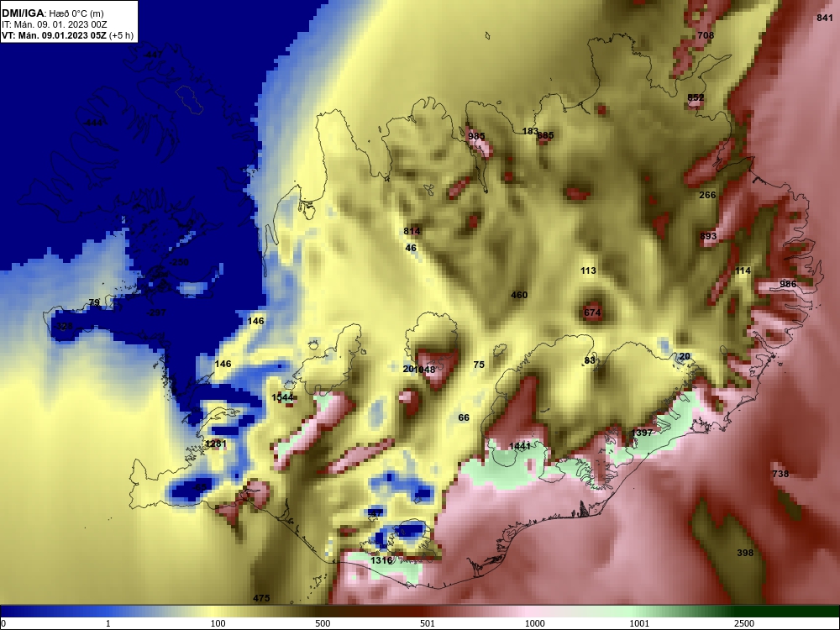
Task: Click the 685 value label
Action: 545,135
